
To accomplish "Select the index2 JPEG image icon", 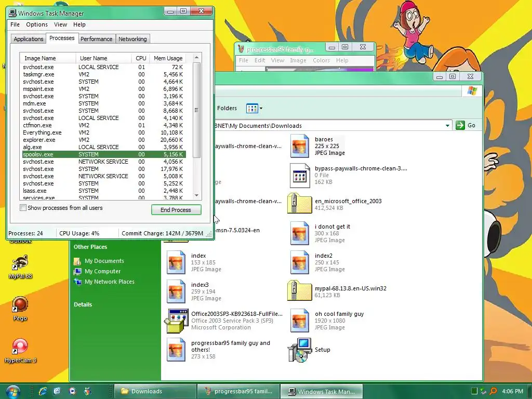I will 300,262.
